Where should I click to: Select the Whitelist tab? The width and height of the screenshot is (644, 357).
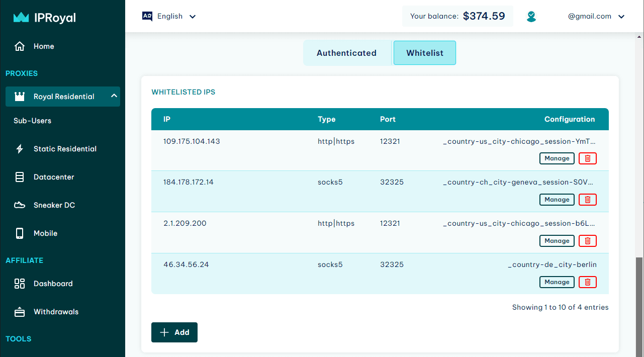pyautogui.click(x=425, y=53)
